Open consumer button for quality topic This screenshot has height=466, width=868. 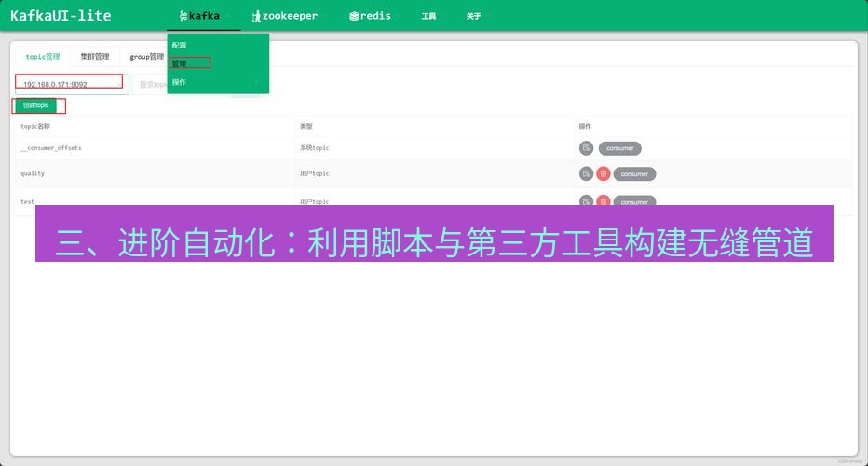[x=634, y=174]
